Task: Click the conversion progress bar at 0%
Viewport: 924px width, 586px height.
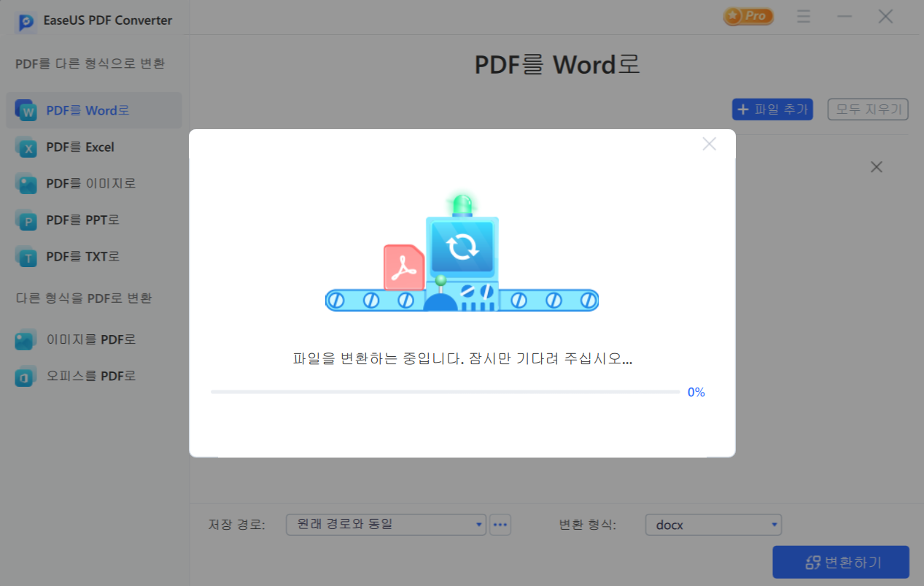Action: [446, 391]
